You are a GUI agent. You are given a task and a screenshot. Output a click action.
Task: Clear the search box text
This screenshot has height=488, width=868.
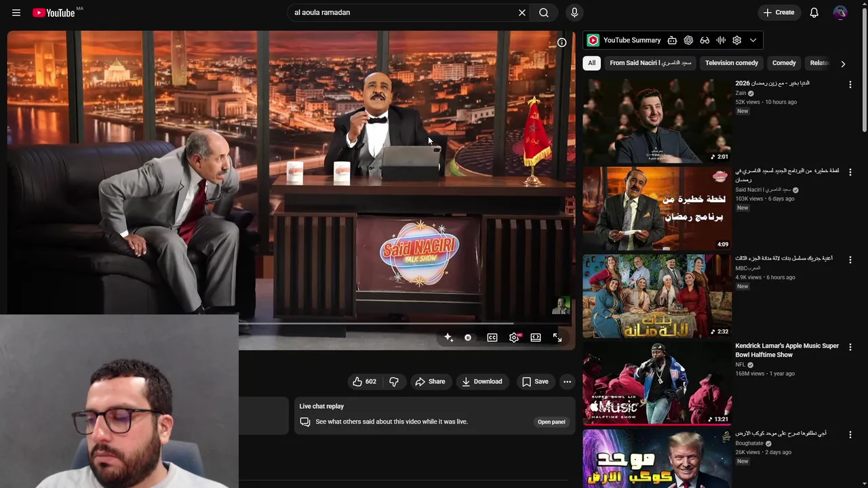(x=522, y=13)
